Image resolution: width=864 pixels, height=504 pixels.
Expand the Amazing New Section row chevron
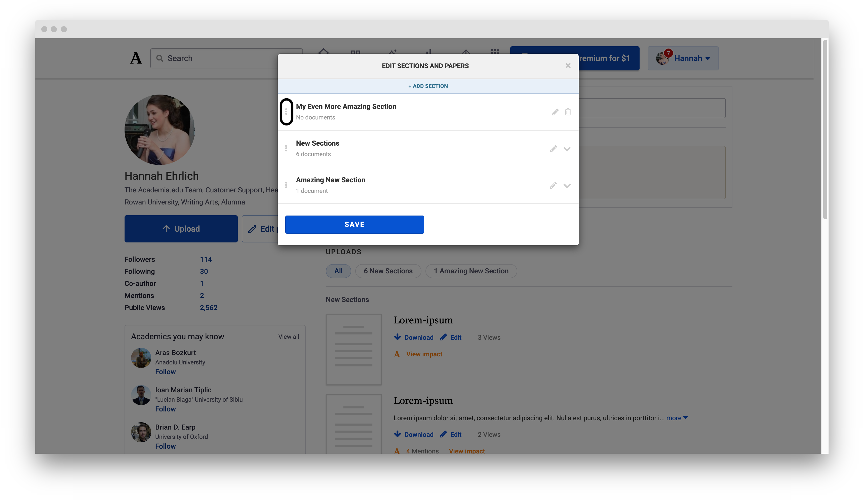coord(567,186)
